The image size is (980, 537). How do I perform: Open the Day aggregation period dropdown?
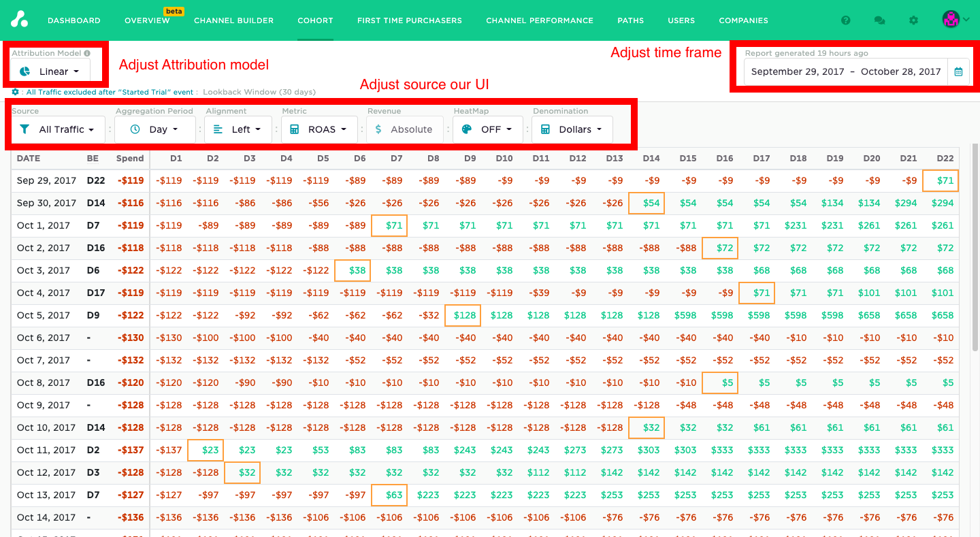click(154, 129)
